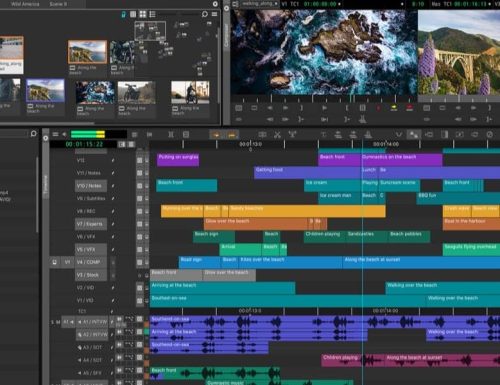Screen dimensions: 500x385
Task: Select the Along the beach at sunset video clip
Action: (x=421, y=262)
